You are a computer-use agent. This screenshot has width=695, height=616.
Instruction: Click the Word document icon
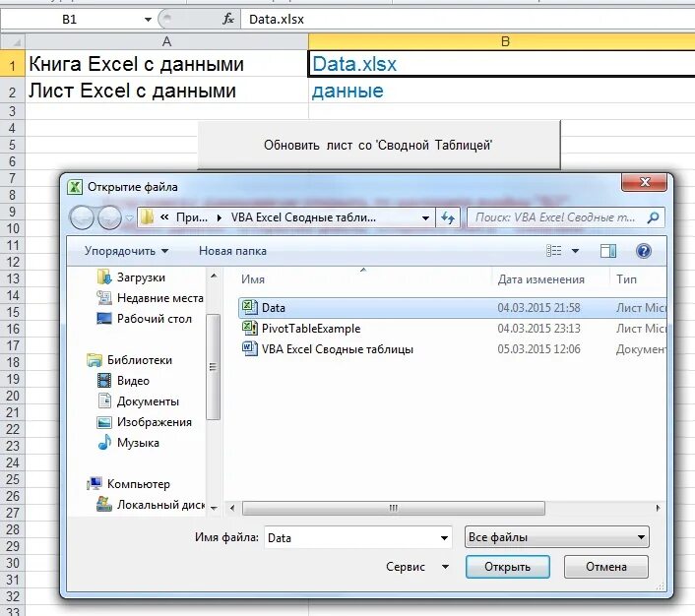tap(250, 348)
